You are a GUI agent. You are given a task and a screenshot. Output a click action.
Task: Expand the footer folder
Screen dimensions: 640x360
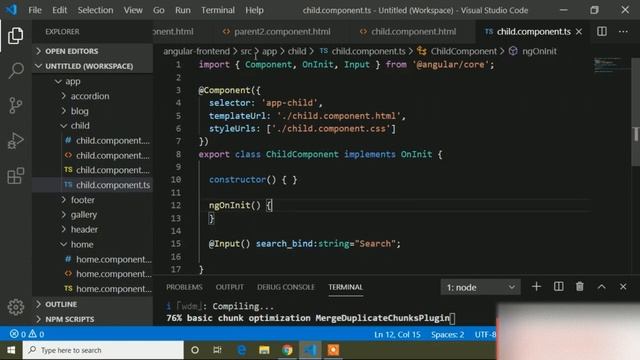tap(82, 200)
